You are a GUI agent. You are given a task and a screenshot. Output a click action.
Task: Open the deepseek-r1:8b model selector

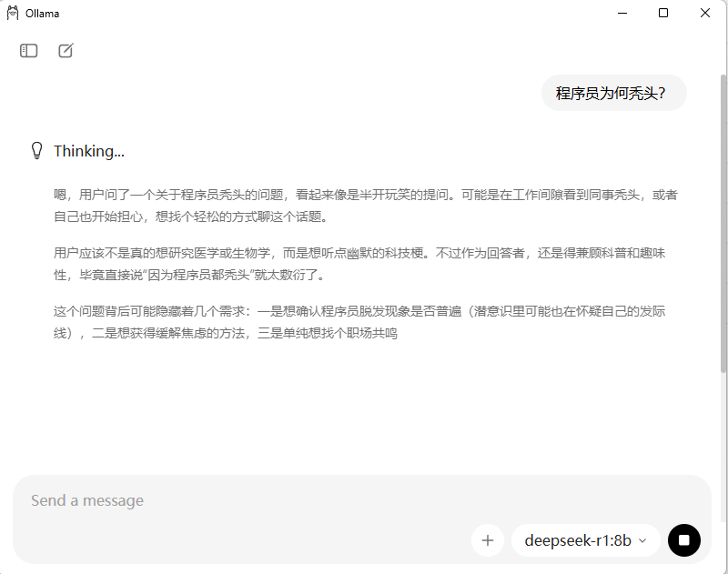(585, 540)
